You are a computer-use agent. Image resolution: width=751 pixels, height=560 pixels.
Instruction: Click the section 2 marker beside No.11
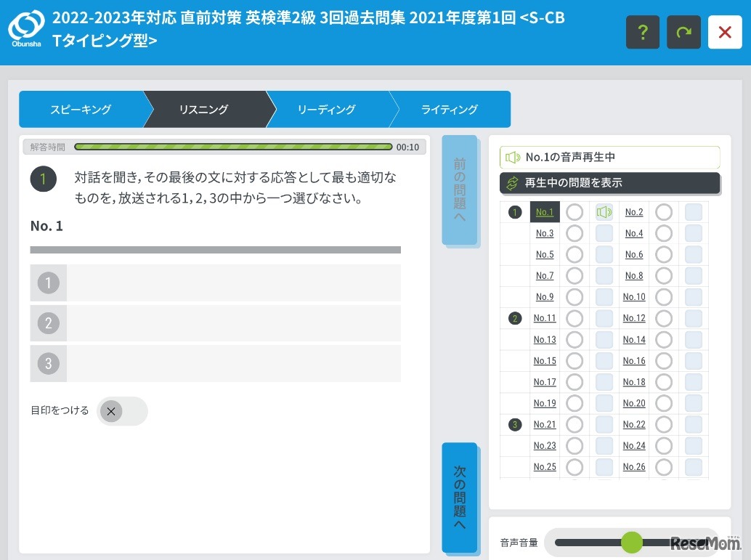(x=515, y=318)
